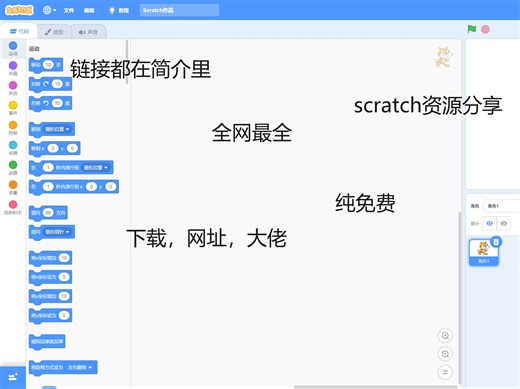Reset workspace zoom with equals button
Image resolution: width=520 pixels, height=389 pixels.
[x=445, y=372]
